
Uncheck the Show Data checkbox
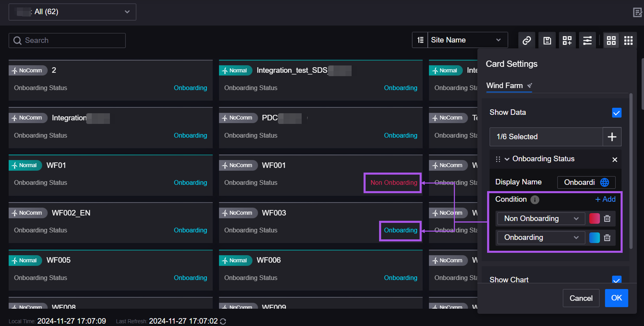point(616,113)
